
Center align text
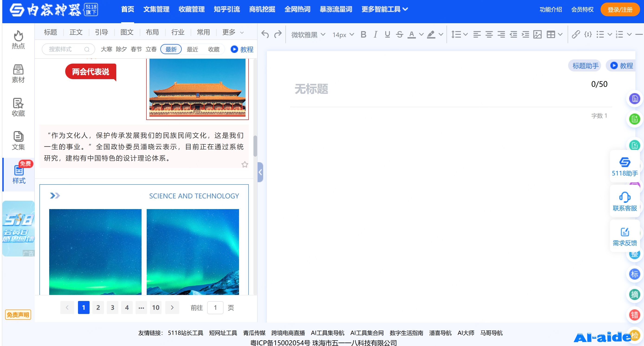point(489,34)
